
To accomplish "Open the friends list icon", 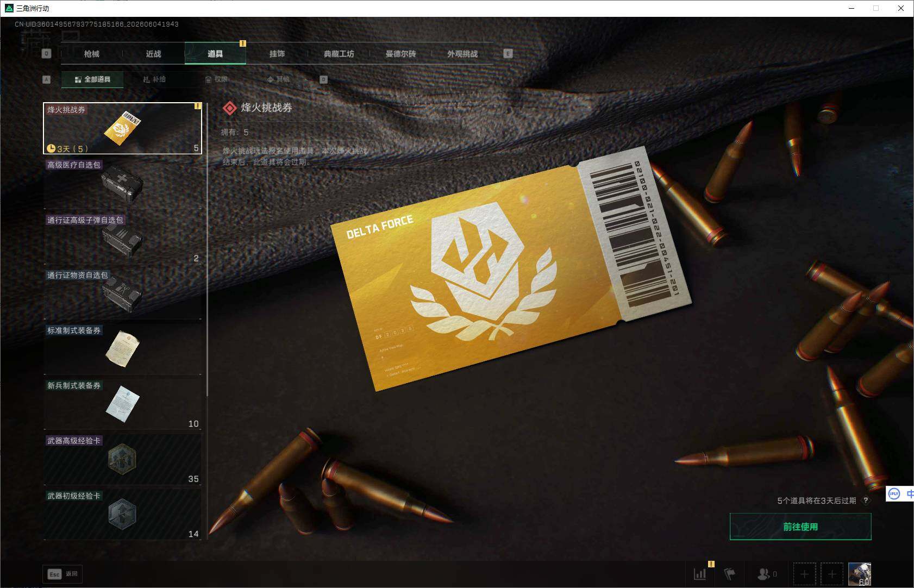I will pos(767,574).
